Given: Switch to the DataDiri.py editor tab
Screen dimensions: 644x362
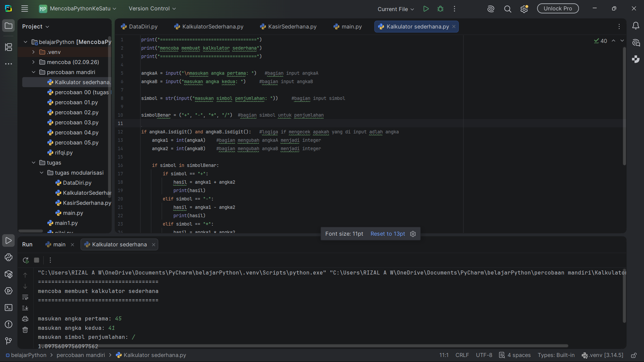Looking at the screenshot, I should 139,26.
